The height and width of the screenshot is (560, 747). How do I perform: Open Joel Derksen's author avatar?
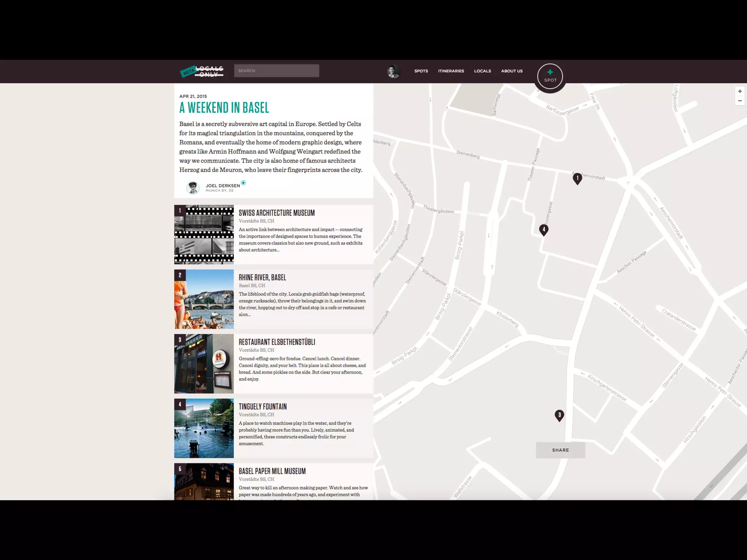click(x=193, y=188)
